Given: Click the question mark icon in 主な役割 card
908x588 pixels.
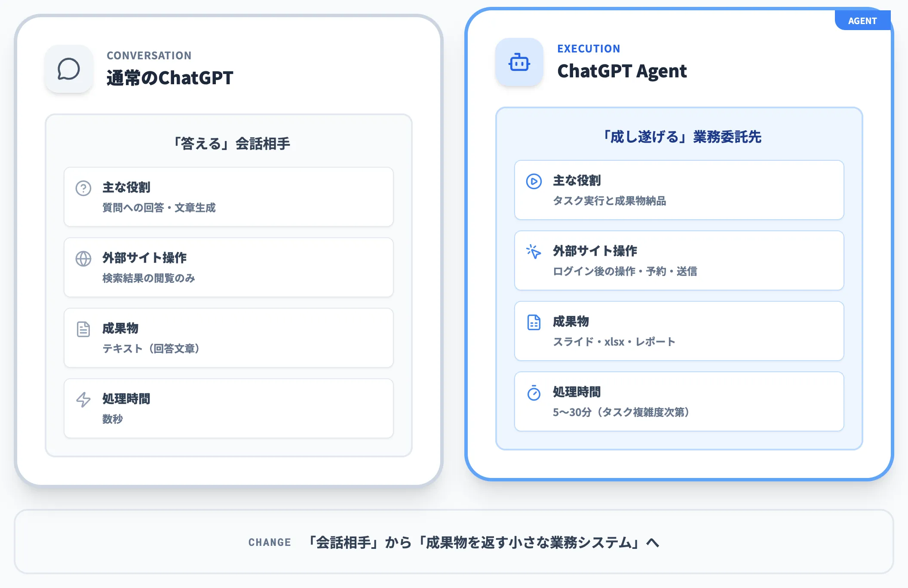Looking at the screenshot, I should tap(83, 188).
